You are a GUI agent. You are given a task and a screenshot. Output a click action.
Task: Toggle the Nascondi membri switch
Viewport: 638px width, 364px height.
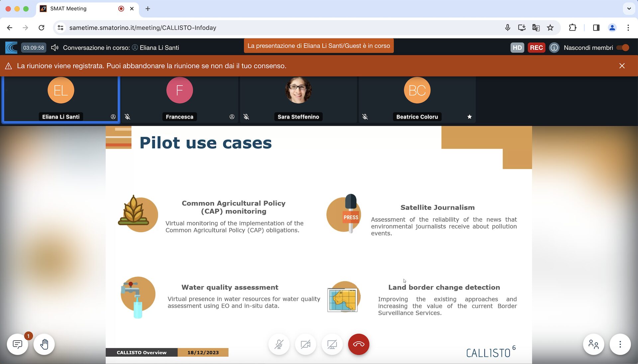[x=623, y=47]
